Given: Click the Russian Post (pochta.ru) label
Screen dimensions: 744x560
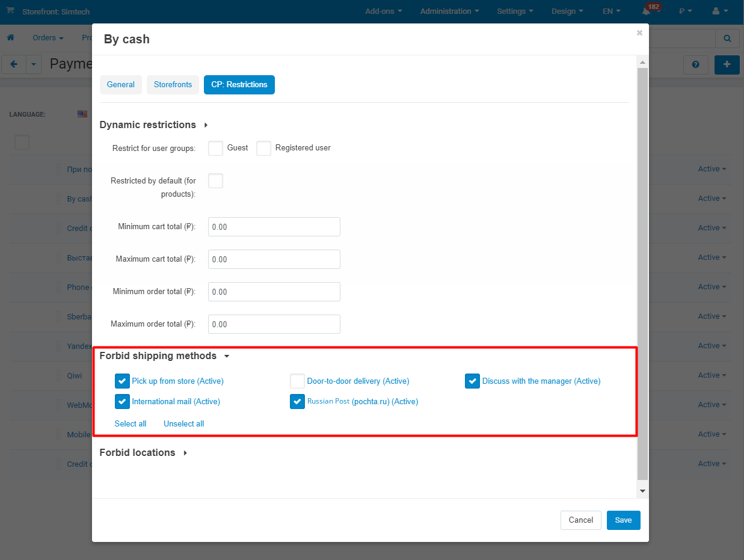Looking at the screenshot, I should tap(363, 402).
